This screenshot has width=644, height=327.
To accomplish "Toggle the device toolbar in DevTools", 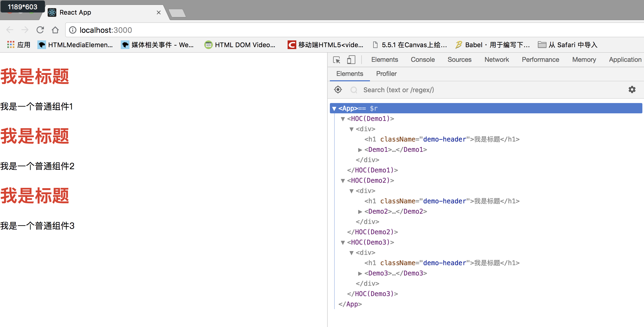I will [351, 60].
